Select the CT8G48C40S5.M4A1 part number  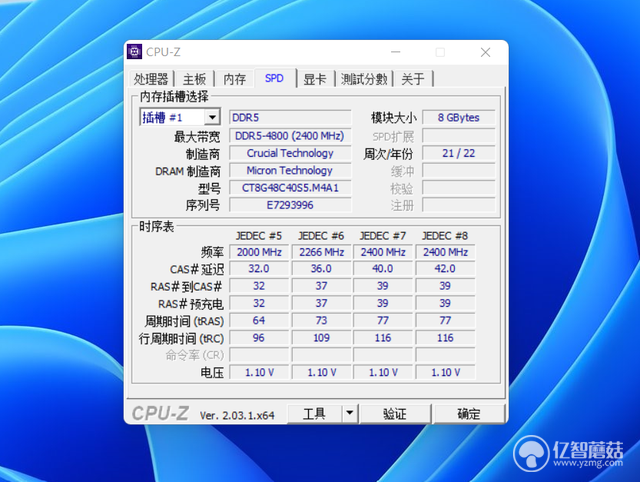point(290,188)
